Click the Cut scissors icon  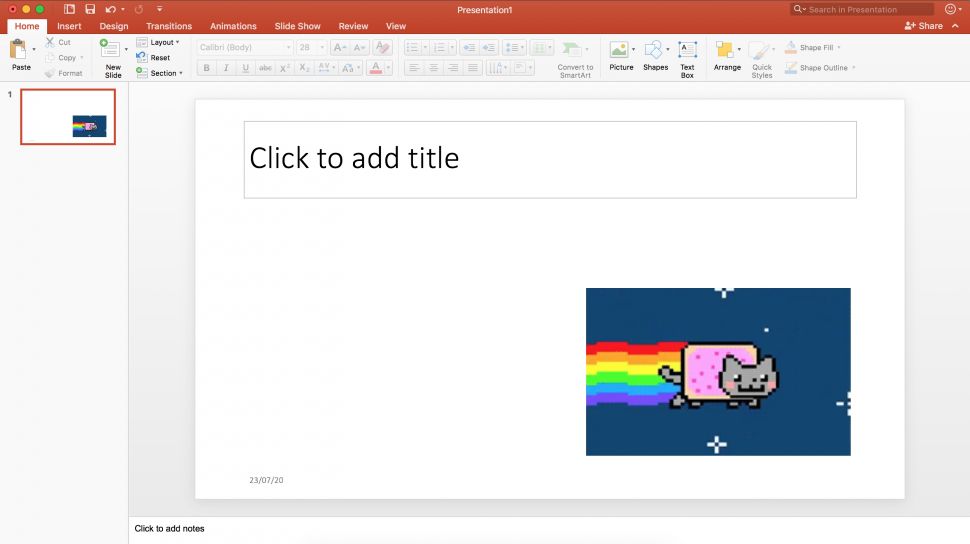[49, 42]
